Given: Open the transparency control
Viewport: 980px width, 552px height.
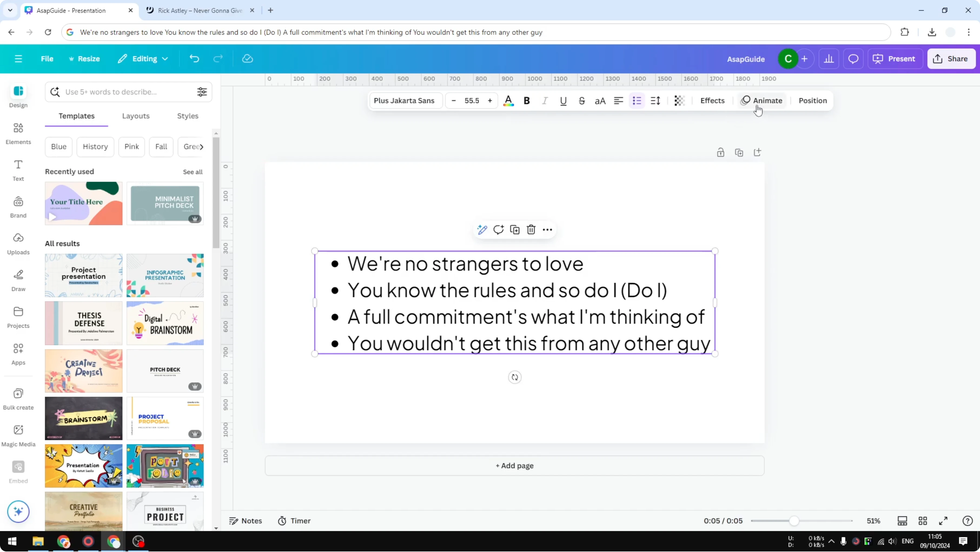Looking at the screenshot, I should pos(679,100).
